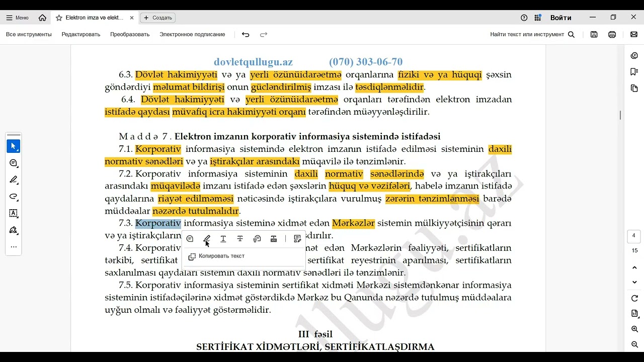Screen dimensions: 644x362
Task: Edit text and images from floating toolbar
Action: pyautogui.click(x=297, y=239)
